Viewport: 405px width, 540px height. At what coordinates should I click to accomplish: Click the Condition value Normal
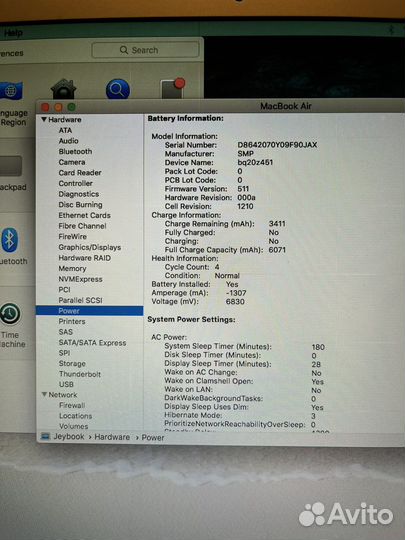(x=227, y=276)
